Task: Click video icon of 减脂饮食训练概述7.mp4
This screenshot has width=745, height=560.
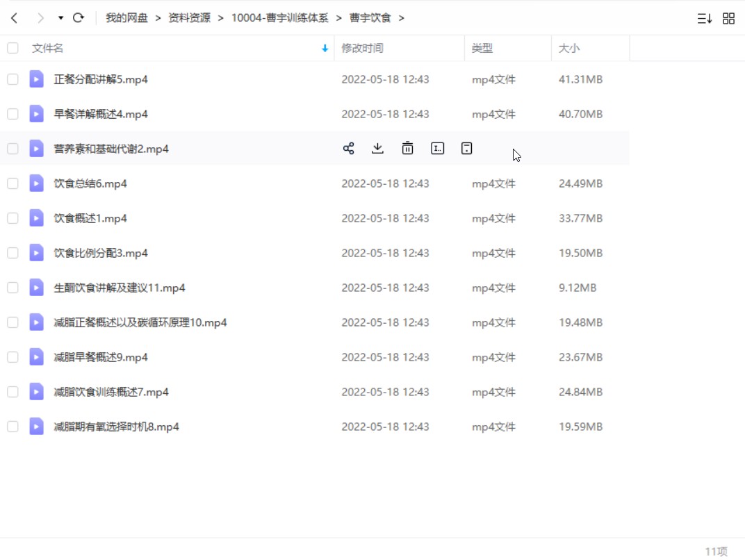Action: (37, 391)
